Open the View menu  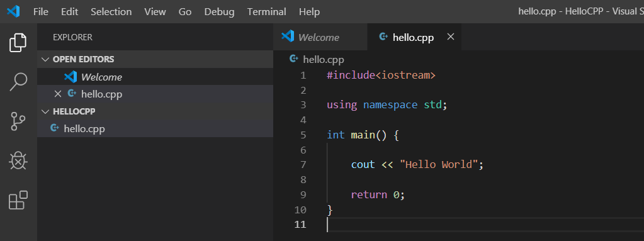pos(155,12)
